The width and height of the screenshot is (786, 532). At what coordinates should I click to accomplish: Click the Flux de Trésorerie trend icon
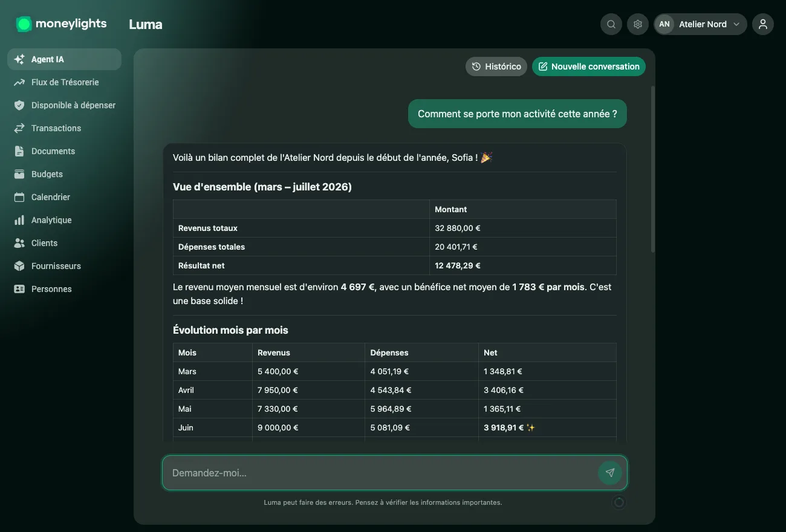click(19, 82)
